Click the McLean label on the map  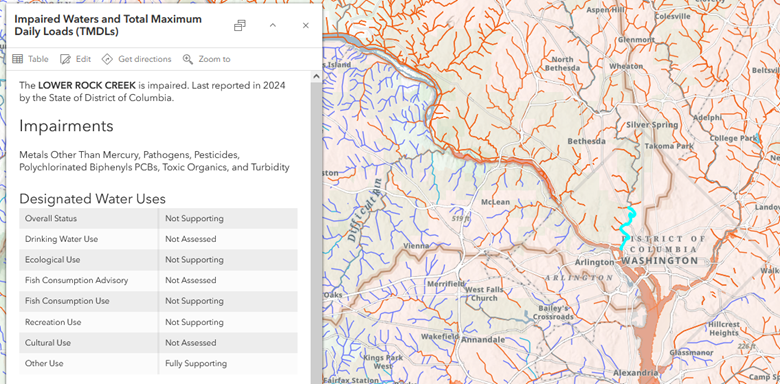coord(496,202)
